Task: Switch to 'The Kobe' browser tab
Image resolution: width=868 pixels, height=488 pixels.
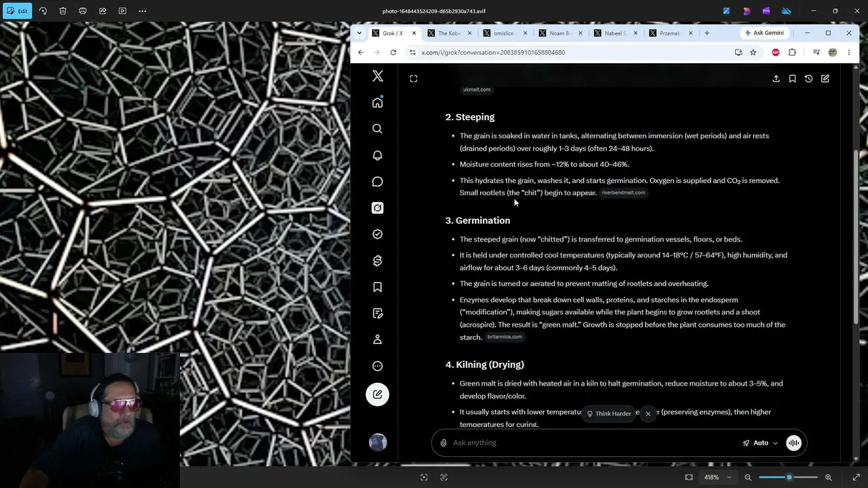Action: point(449,33)
